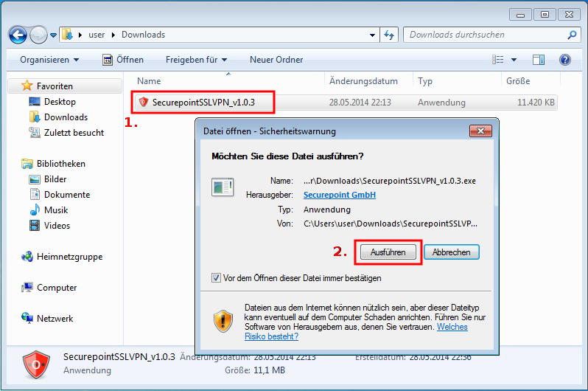Click the '11.420 KB' size cell
This screenshot has height=391, width=588.
pos(536,102)
